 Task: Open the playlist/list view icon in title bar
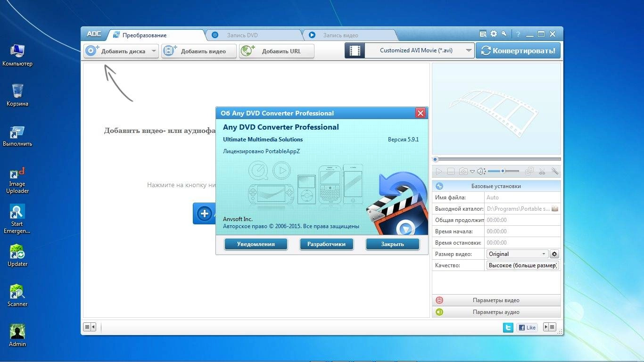click(483, 34)
